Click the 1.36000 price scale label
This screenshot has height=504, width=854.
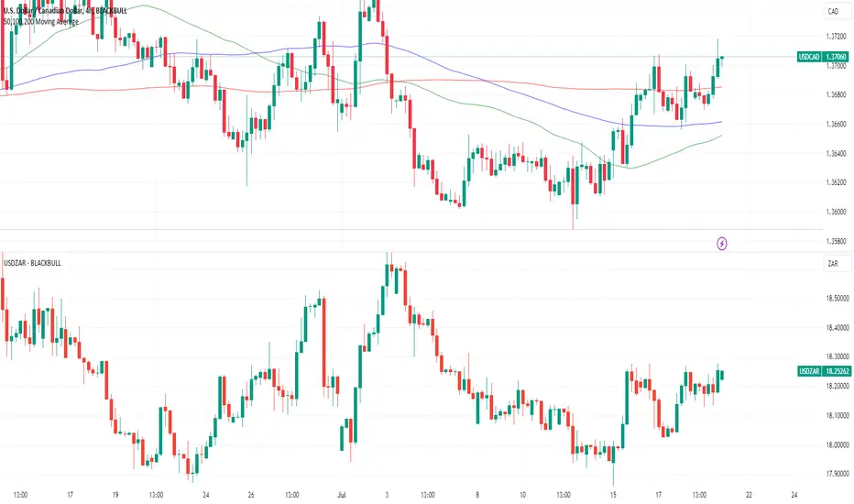836,212
